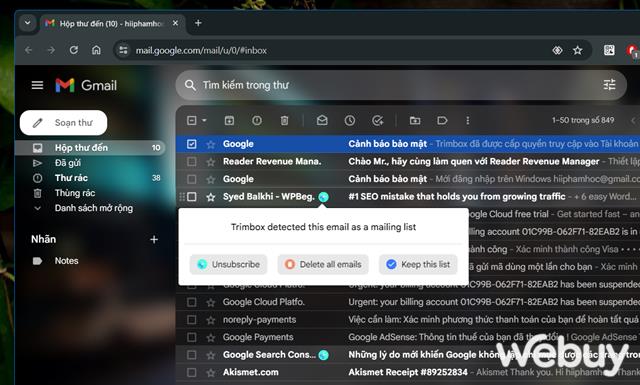This screenshot has width=640, height=385.
Task: Open the Notes label
Action: [66, 261]
